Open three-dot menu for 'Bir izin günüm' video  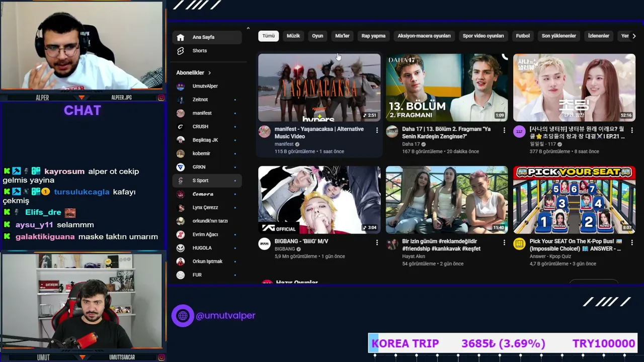tap(504, 242)
